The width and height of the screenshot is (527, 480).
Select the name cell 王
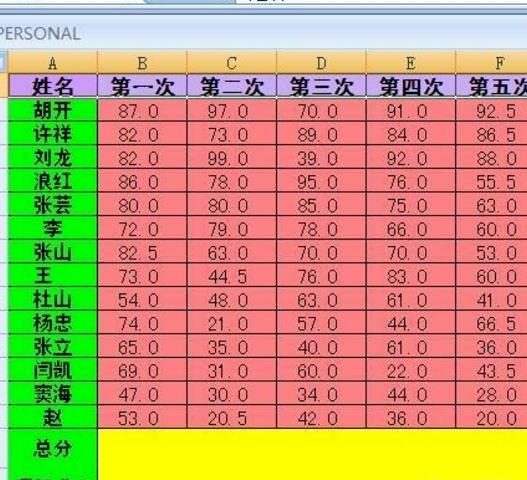coord(53,275)
